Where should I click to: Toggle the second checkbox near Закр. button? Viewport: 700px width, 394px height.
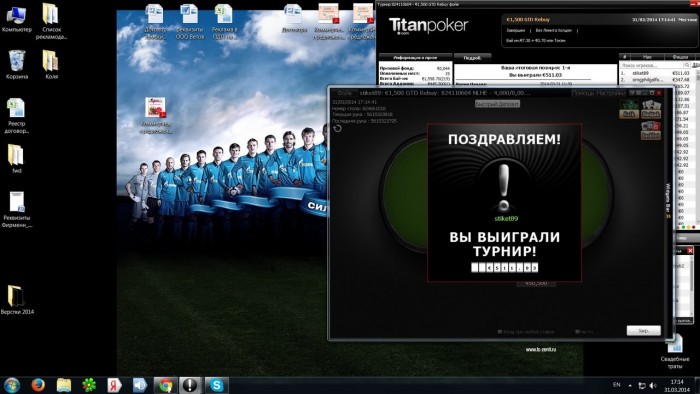[x=577, y=332]
